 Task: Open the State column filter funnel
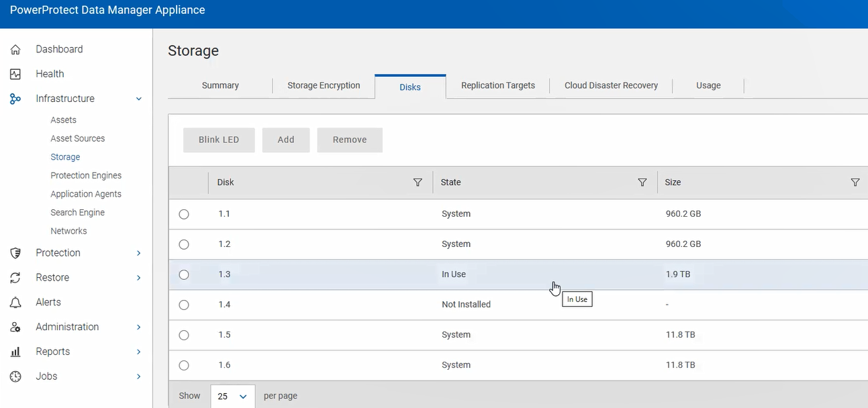[x=642, y=182]
